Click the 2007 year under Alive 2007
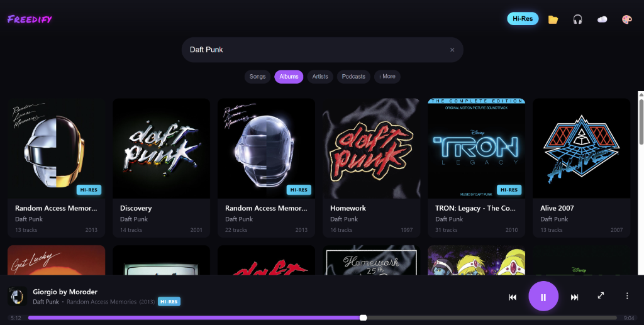Image resolution: width=644 pixels, height=325 pixels. pos(616,230)
